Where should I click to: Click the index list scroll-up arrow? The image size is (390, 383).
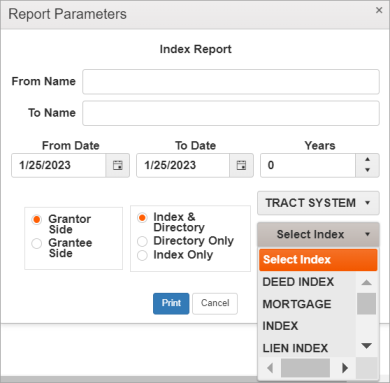point(366,283)
